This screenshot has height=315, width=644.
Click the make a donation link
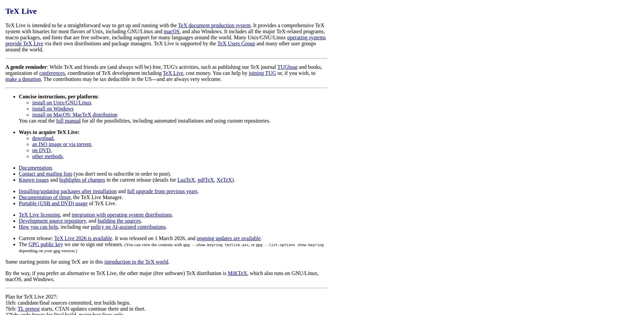(x=23, y=79)
